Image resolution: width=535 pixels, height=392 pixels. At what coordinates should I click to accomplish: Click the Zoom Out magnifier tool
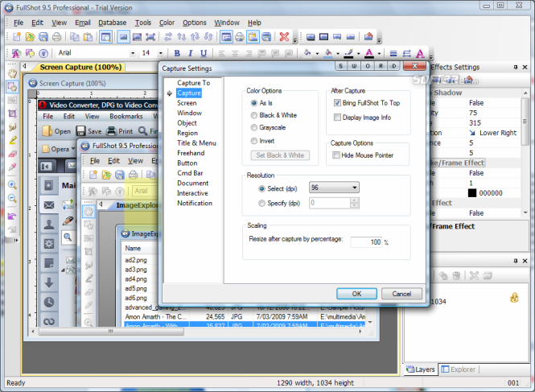click(12, 198)
